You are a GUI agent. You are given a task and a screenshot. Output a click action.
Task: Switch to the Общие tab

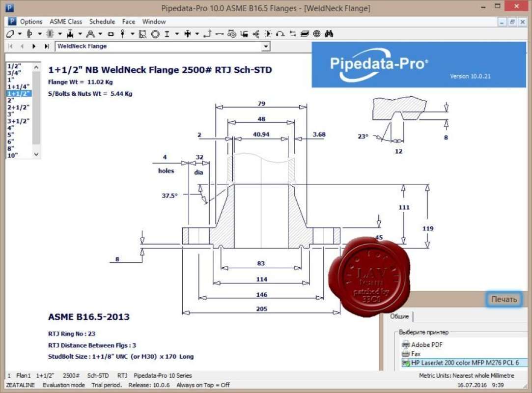coord(399,316)
